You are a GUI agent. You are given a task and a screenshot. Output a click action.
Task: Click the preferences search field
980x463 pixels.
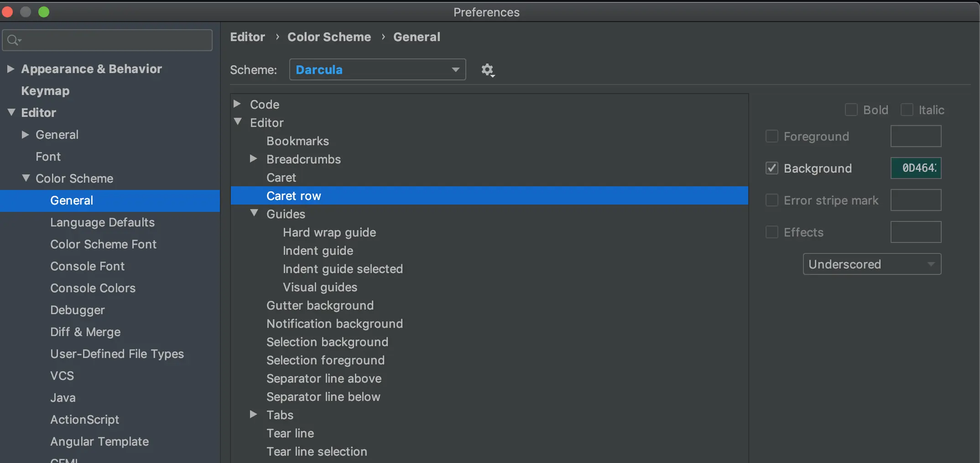[114, 40]
